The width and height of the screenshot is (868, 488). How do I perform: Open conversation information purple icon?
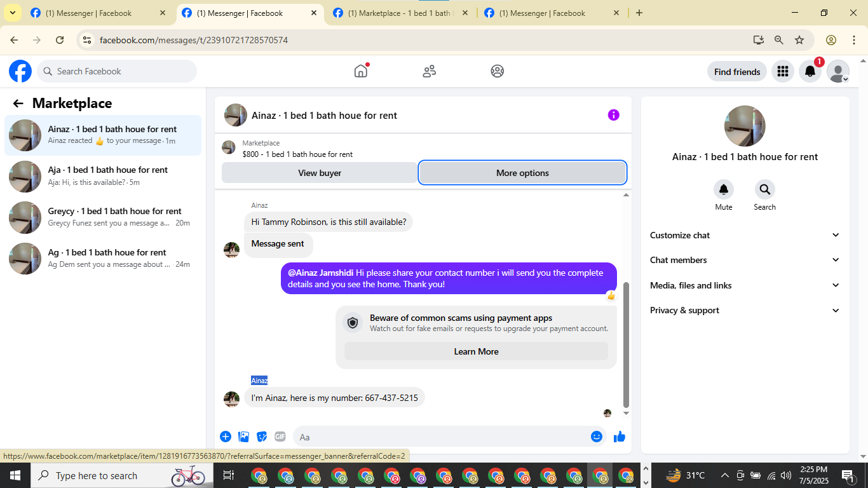point(613,115)
